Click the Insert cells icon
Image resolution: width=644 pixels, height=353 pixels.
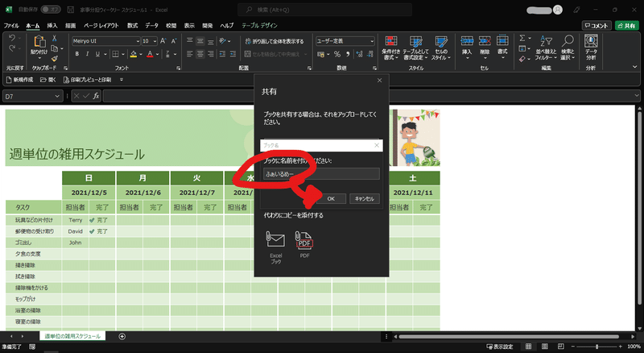coord(467,42)
